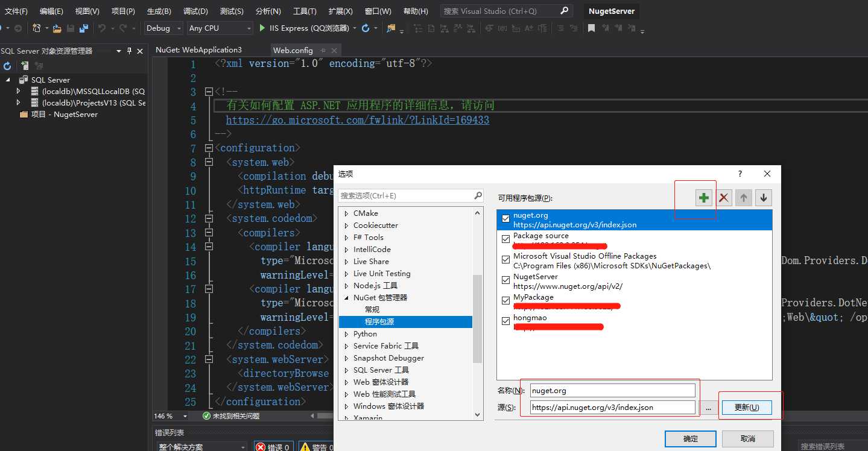Toggle the MyPackage source checkbox
This screenshot has width=868, height=451.
505,301
